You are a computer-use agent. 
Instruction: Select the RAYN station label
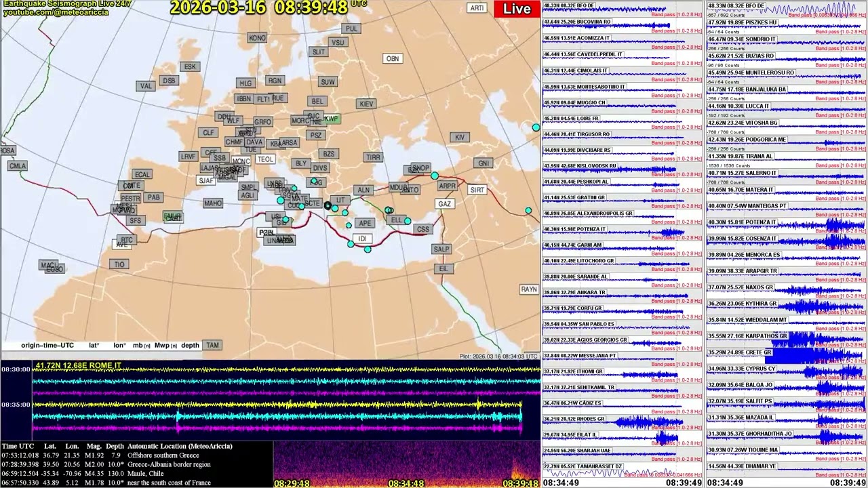click(529, 289)
